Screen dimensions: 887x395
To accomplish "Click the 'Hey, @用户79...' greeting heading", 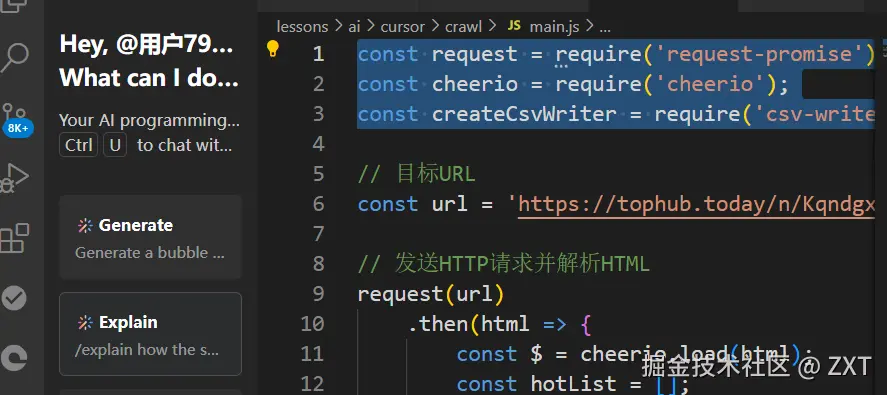I will click(x=147, y=44).
